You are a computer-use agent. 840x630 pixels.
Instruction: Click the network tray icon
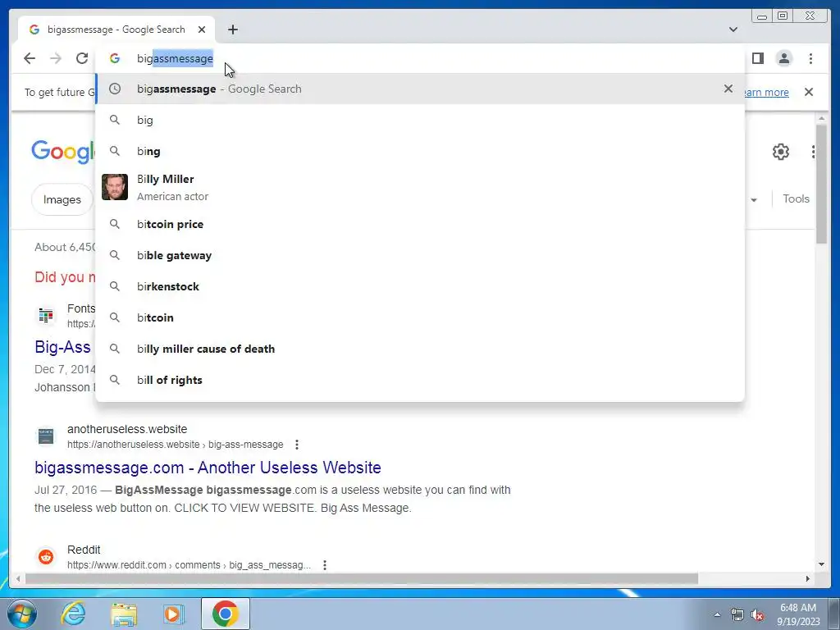(x=737, y=615)
